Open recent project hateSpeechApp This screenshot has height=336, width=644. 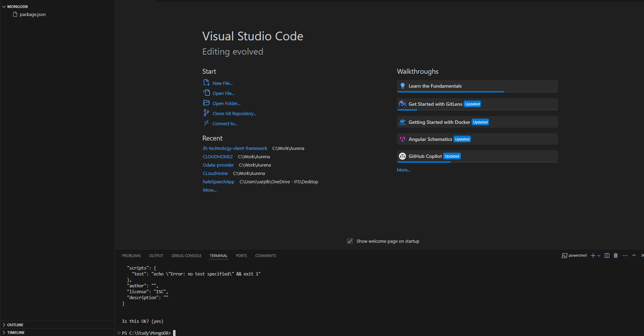click(x=219, y=182)
